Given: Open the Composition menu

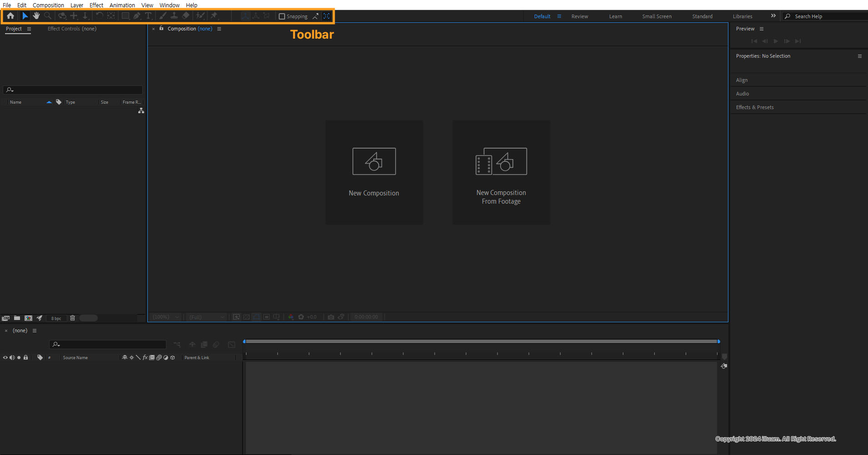Looking at the screenshot, I should tap(48, 5).
